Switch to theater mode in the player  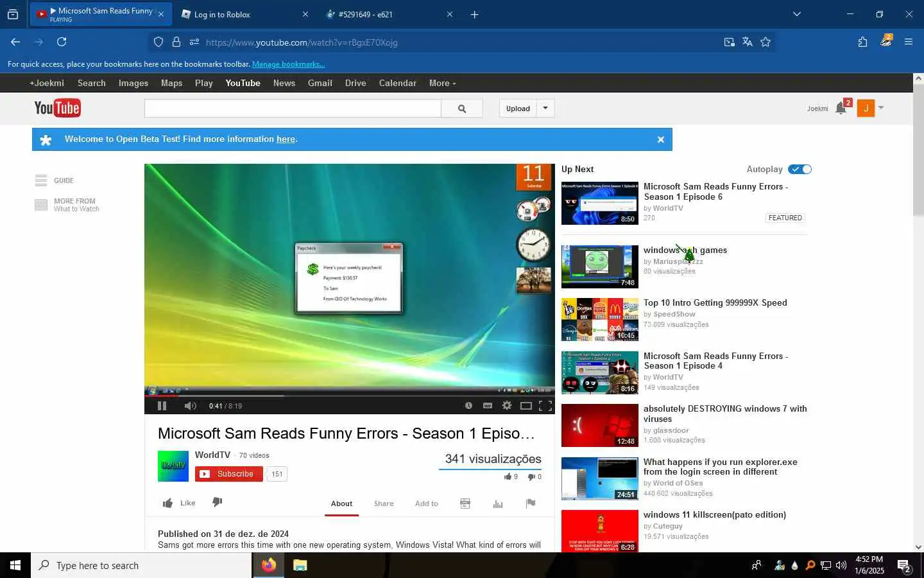526,406
